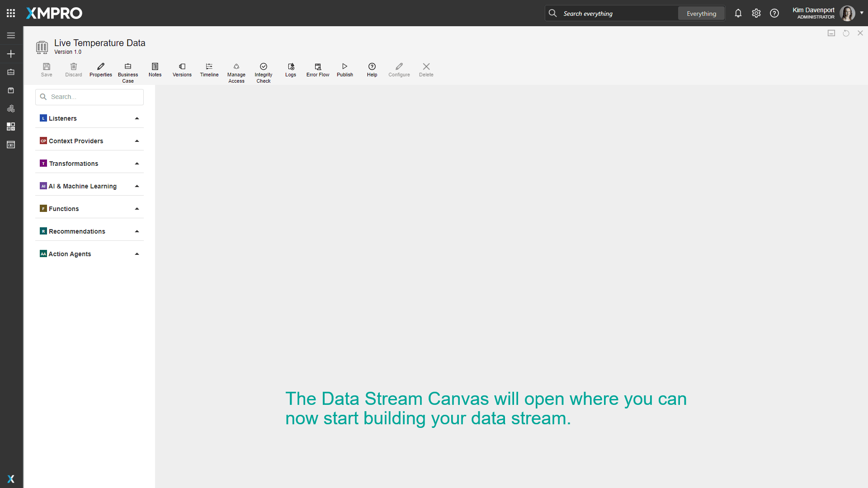Open notifications bell
The width and height of the screenshot is (868, 488).
pyautogui.click(x=738, y=13)
